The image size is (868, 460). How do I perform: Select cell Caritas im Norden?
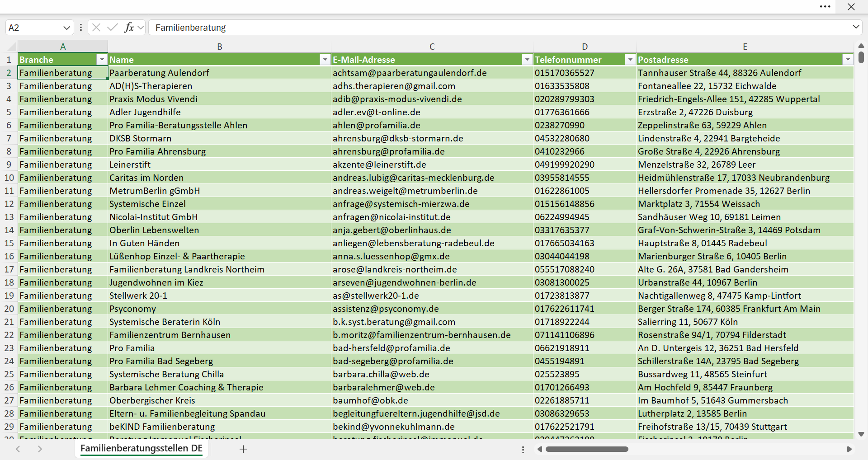[x=220, y=178]
